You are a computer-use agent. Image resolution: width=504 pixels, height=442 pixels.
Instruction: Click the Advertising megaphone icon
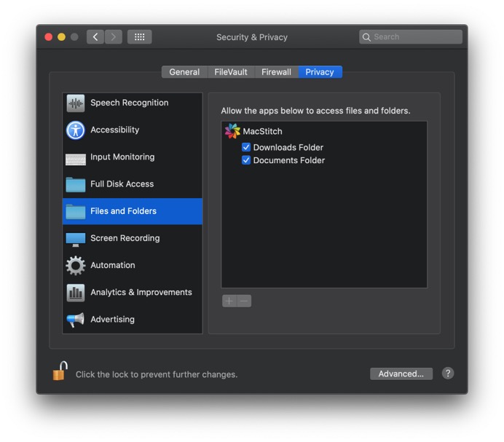pyautogui.click(x=76, y=320)
